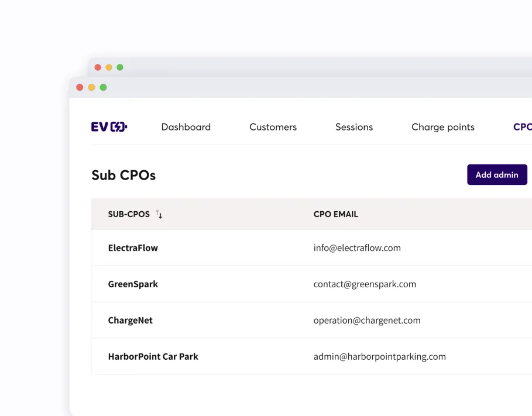Navigate to the Charge points tab
This screenshot has height=416, width=532.
tap(442, 127)
